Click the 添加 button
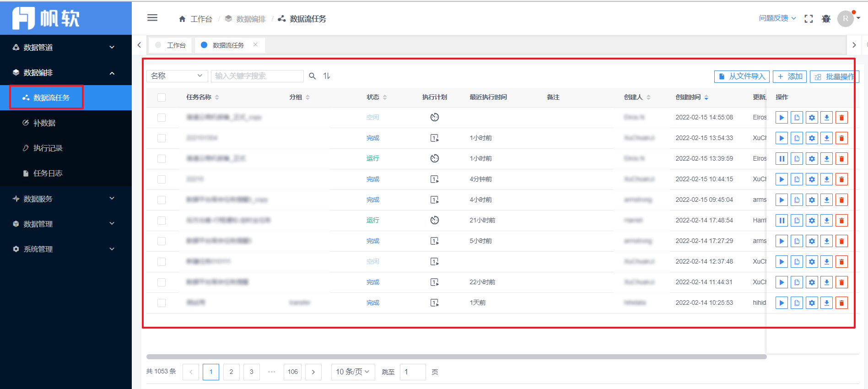This screenshot has height=389, width=868. point(790,76)
